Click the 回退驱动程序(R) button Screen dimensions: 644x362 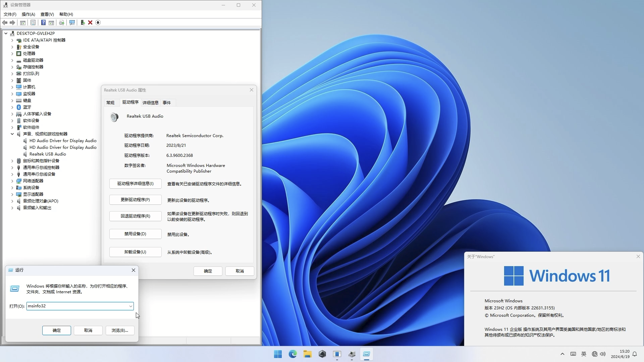click(135, 216)
